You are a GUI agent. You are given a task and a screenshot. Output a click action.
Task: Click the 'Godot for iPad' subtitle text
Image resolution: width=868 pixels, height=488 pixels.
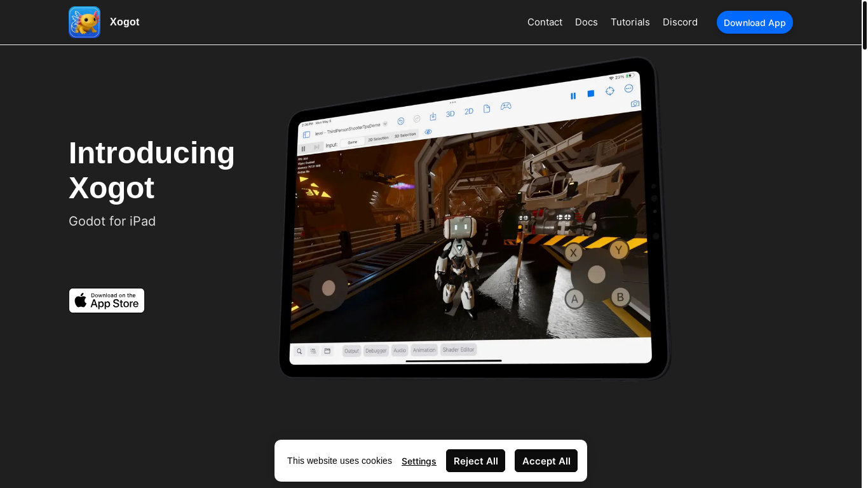coord(112,221)
